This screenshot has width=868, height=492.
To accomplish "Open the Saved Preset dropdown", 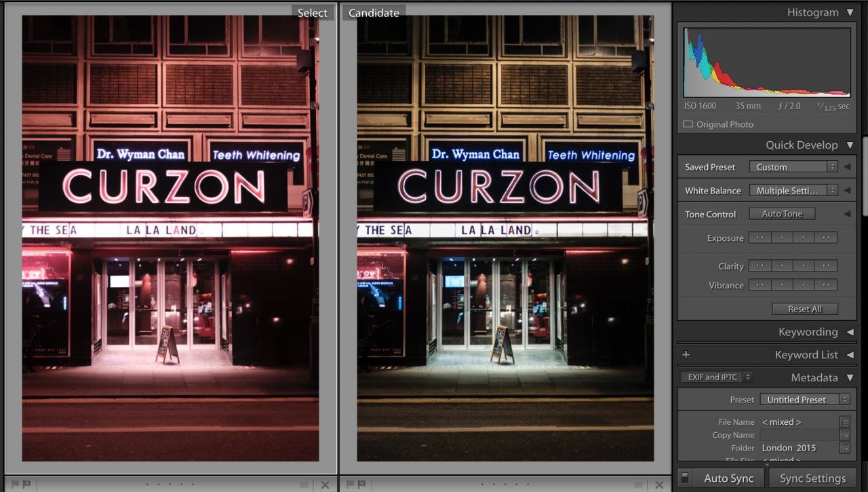I will click(793, 167).
